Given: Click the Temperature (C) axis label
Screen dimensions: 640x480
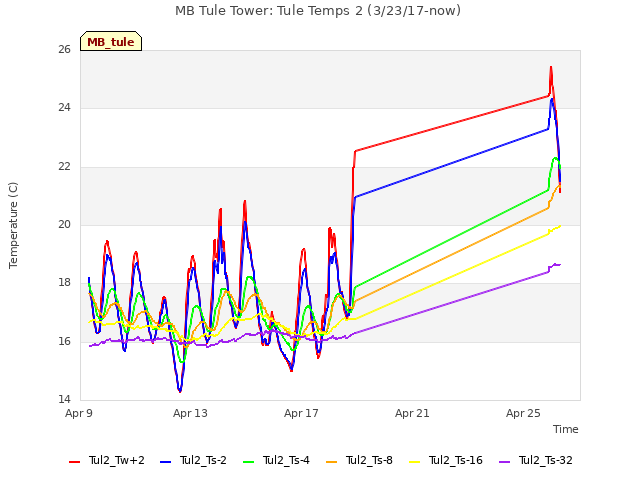Looking at the screenshot, I should pyautogui.click(x=13, y=225).
